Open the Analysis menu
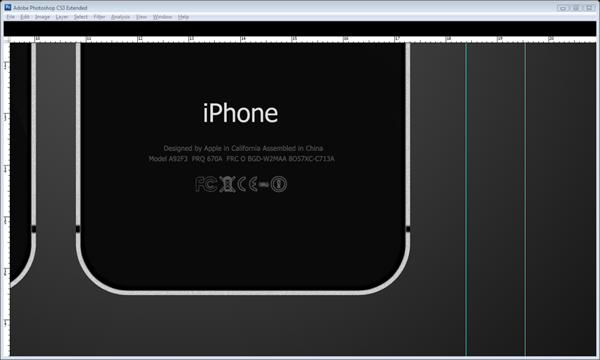The image size is (600, 360). (121, 17)
